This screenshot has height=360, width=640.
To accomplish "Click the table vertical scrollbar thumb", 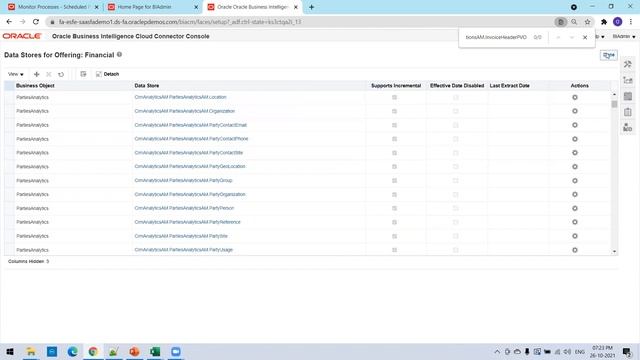I will point(614,104).
